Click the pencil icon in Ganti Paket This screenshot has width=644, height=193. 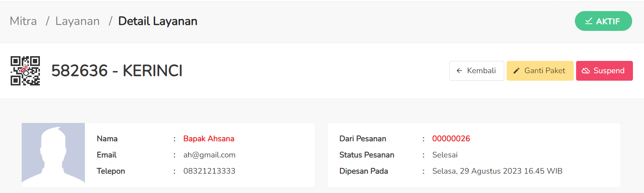(x=516, y=71)
